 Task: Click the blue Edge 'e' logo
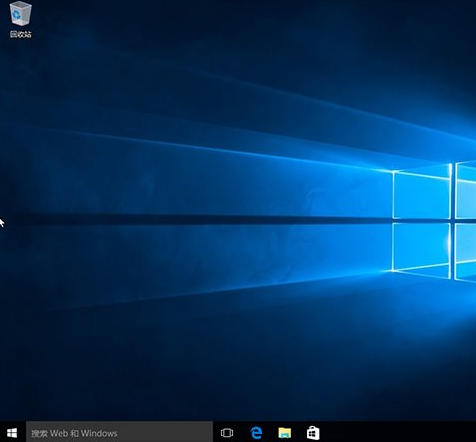click(x=256, y=433)
